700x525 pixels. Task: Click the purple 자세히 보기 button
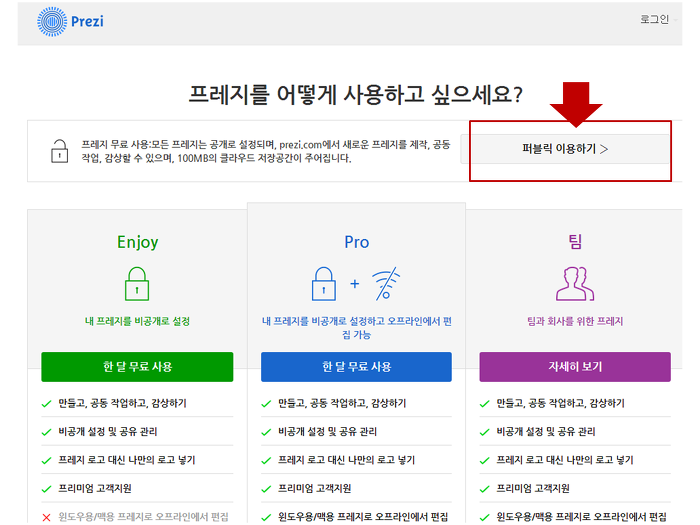pyautogui.click(x=575, y=367)
